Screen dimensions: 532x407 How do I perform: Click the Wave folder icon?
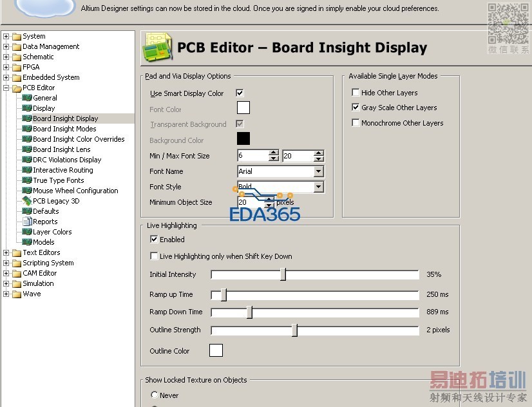17,294
